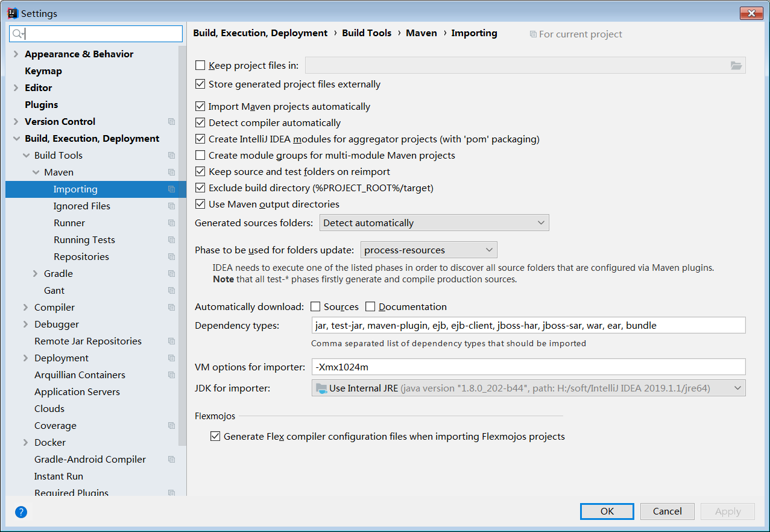Expand the Appearance & Behavior section
The image size is (770, 532).
click(16, 54)
